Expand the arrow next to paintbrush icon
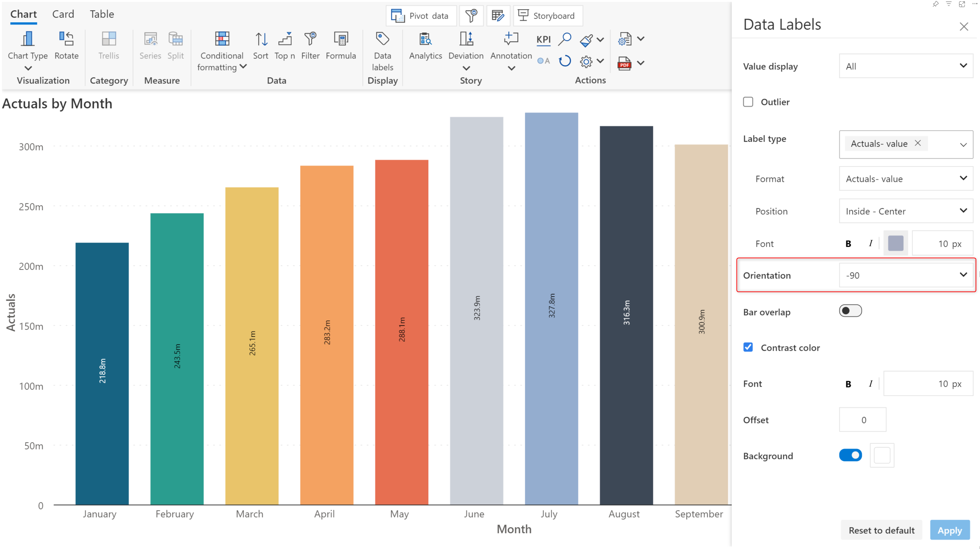 click(600, 39)
